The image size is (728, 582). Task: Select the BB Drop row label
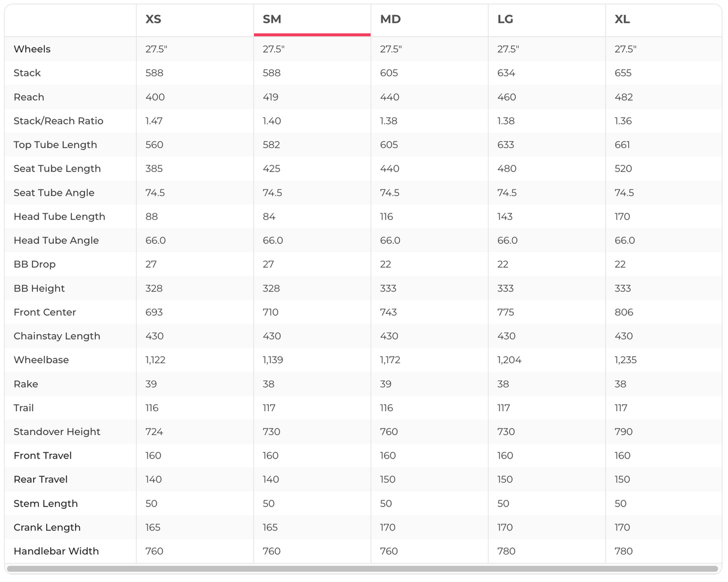click(x=34, y=264)
